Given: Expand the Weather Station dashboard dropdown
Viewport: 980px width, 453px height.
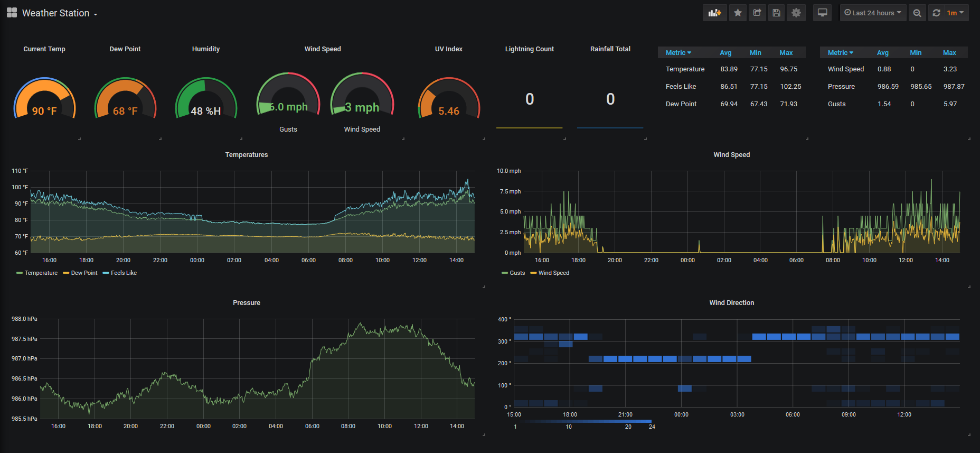Looking at the screenshot, I should click(x=60, y=13).
